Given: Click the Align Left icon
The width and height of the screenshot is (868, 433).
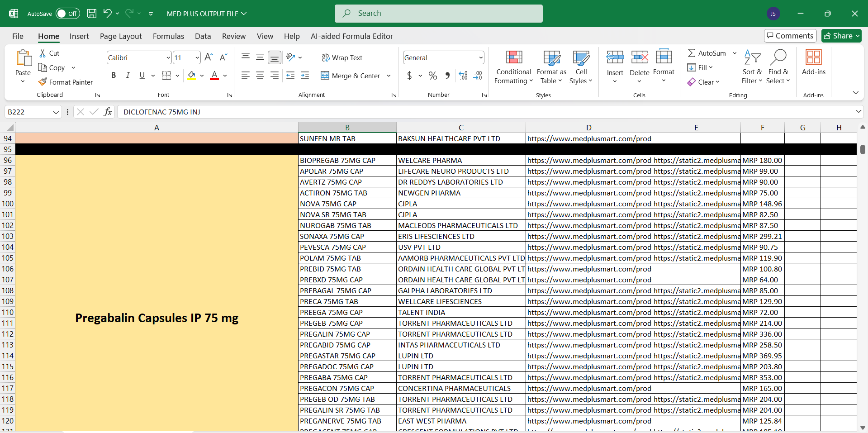Looking at the screenshot, I should 246,76.
